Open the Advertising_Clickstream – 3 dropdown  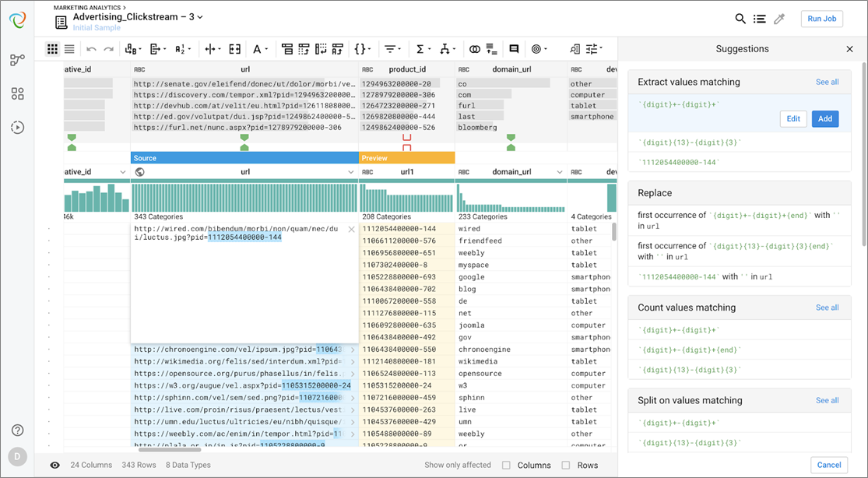click(x=200, y=17)
